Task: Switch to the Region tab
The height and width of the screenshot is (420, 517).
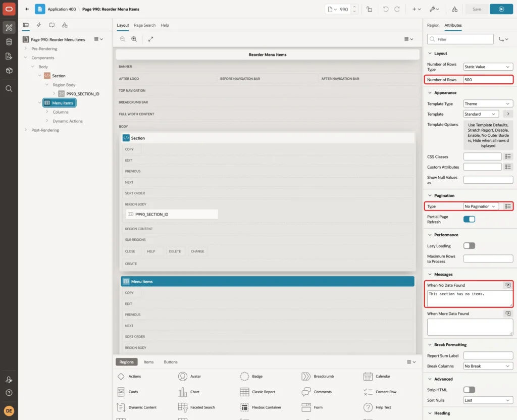Action: (x=433, y=25)
